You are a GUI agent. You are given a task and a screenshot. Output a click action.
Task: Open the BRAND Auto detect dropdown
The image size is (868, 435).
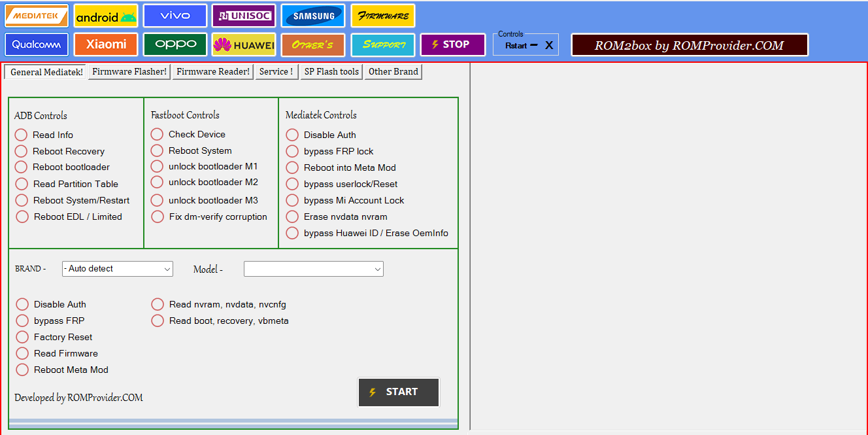point(117,268)
